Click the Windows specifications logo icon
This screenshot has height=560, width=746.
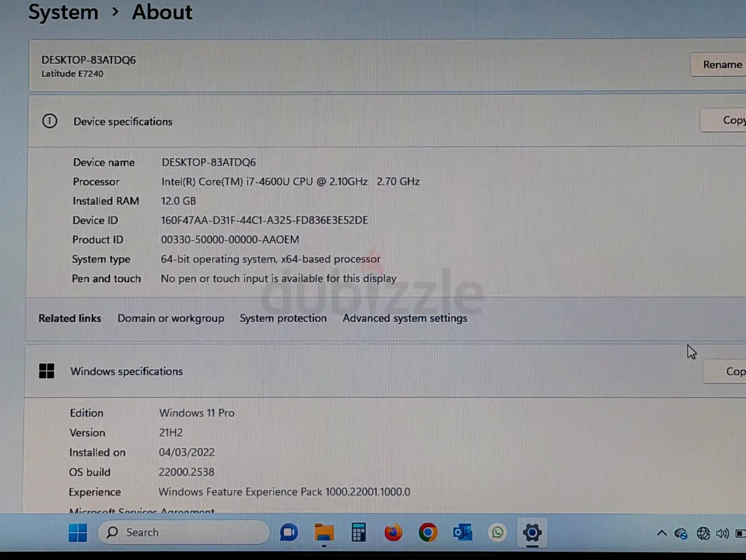[47, 371]
